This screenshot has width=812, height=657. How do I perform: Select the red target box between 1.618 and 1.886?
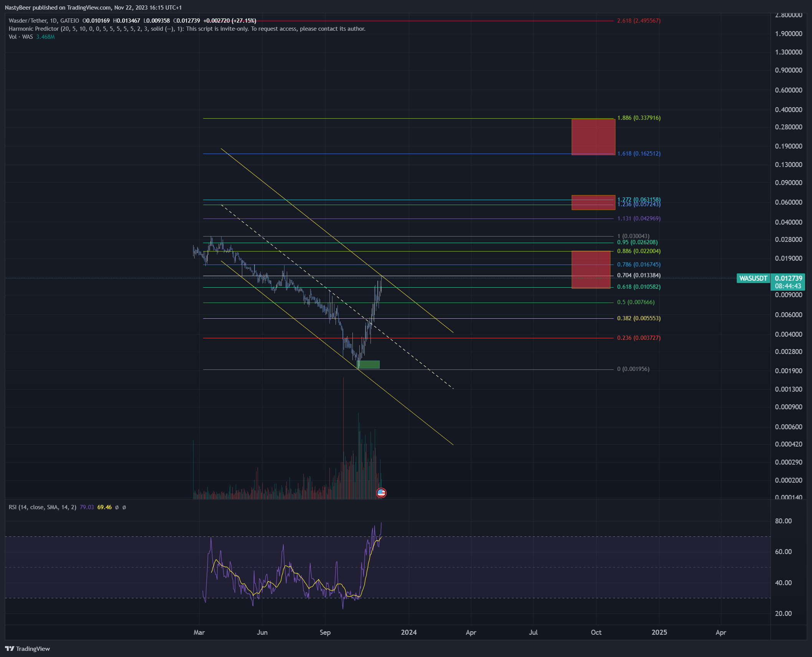(593, 137)
